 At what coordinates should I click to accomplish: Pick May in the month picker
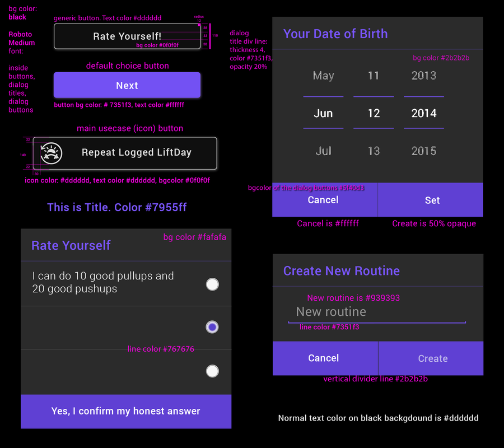(323, 76)
